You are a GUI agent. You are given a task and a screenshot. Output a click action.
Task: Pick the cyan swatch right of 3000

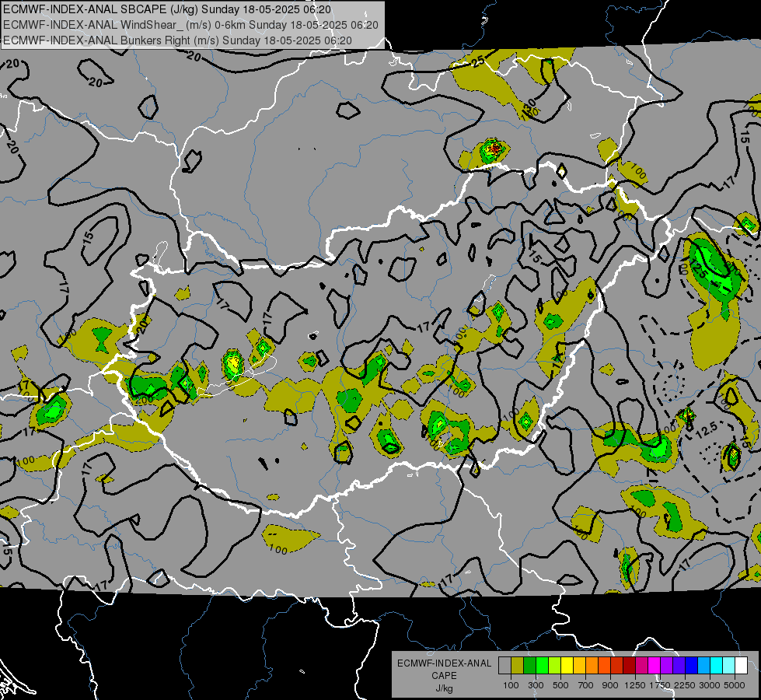(717, 665)
